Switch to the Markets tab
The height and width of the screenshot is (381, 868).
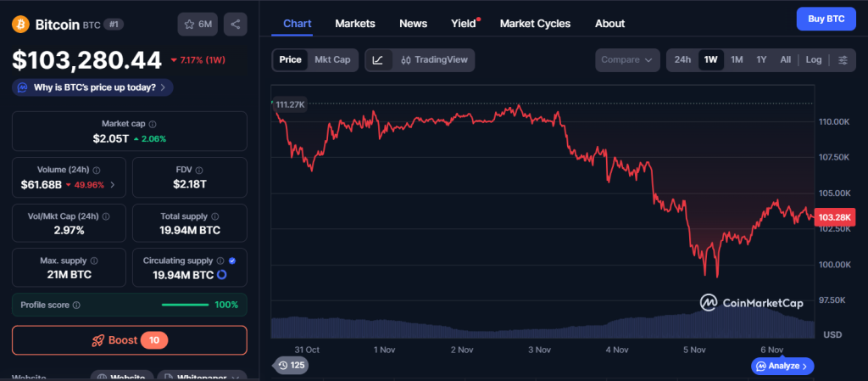(x=354, y=24)
